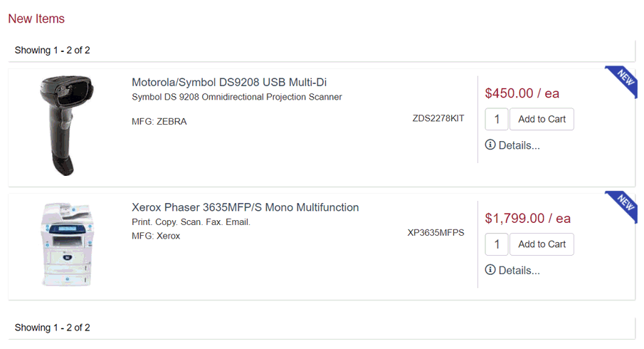The height and width of the screenshot is (349, 644).
Task: Click the MFG: ZEBRA manufacturer text
Action: point(159,122)
